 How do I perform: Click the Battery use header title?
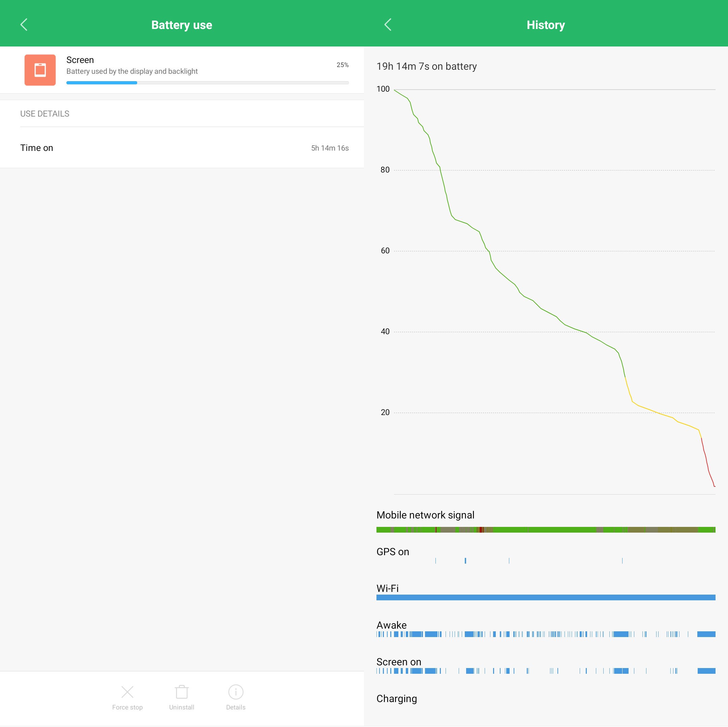[x=182, y=25]
